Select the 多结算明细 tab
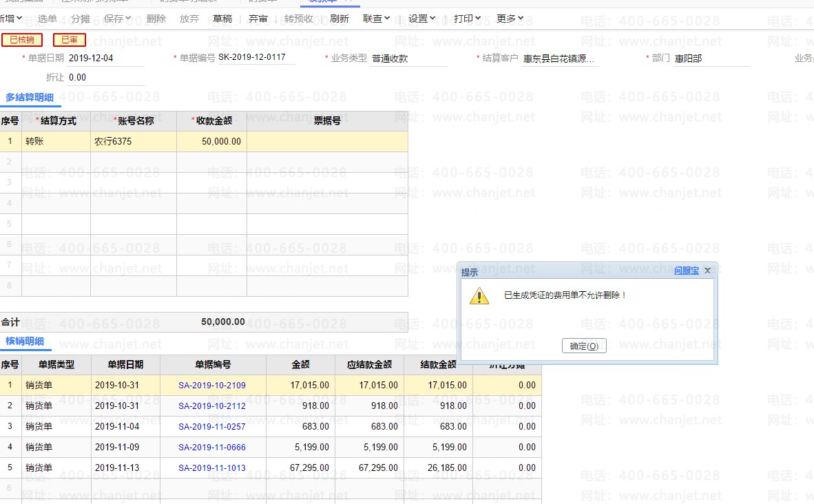This screenshot has height=504, width=814. coord(30,98)
